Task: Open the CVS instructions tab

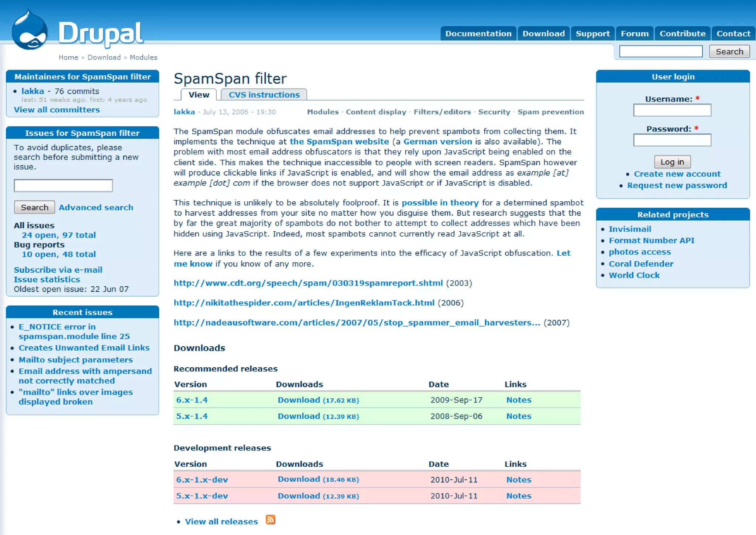Action: point(264,95)
